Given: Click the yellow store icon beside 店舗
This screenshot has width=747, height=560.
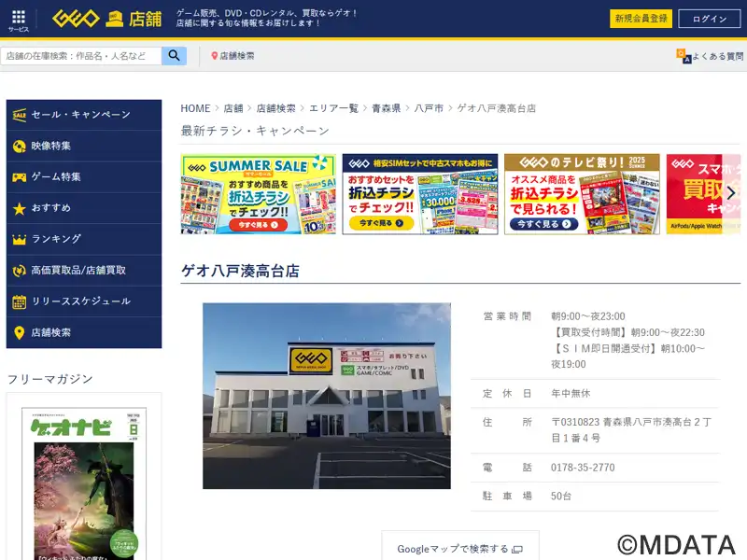Looking at the screenshot, I should pos(114,19).
